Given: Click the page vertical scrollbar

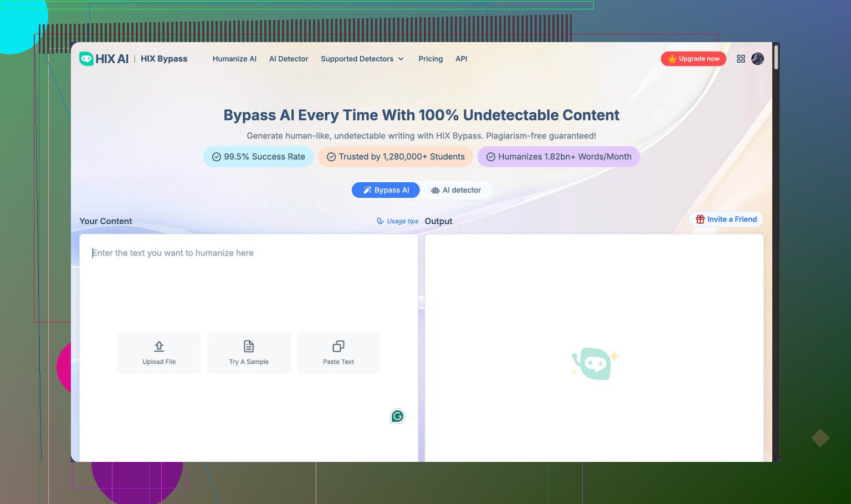Looking at the screenshot, I should pos(776,58).
